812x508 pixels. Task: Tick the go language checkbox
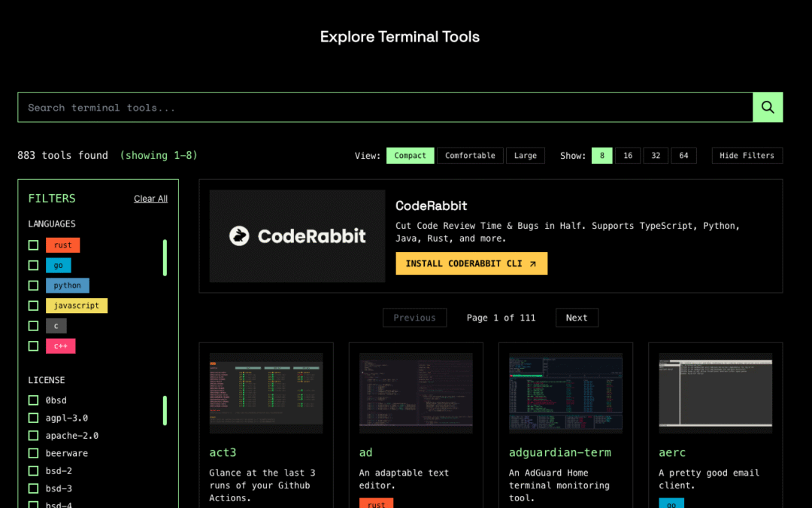[33, 266]
